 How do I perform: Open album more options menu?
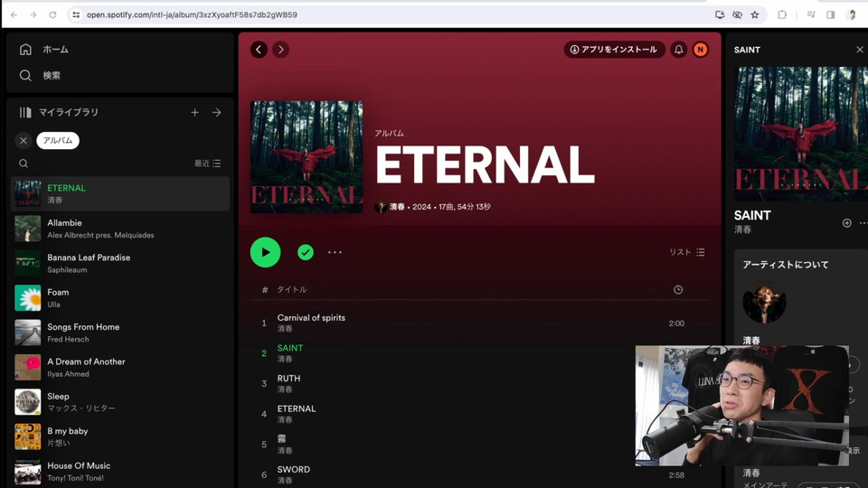[x=335, y=252]
